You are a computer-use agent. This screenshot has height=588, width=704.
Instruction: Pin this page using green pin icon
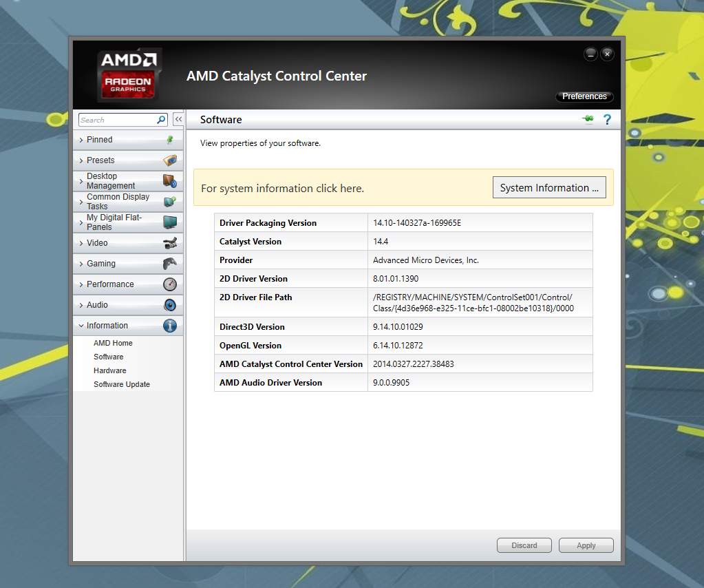pos(588,119)
